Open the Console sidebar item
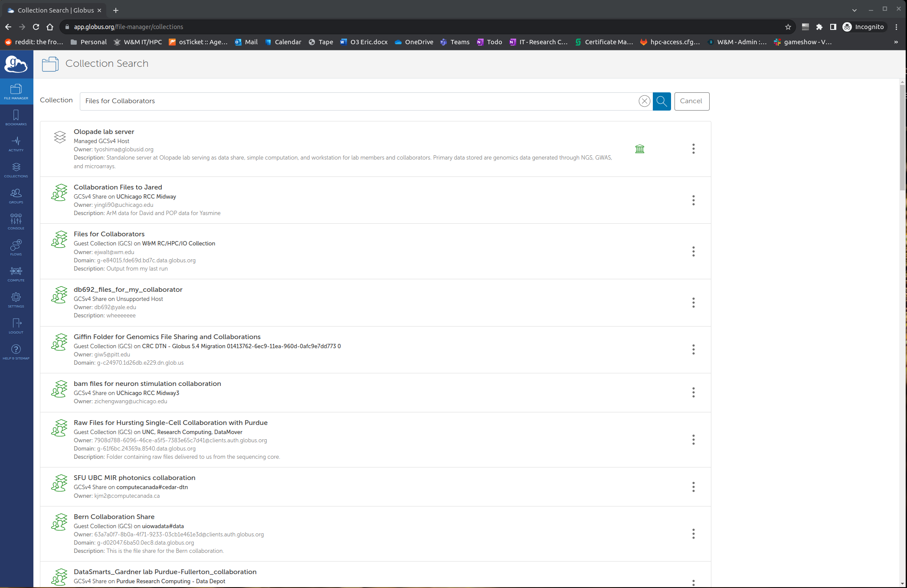The image size is (907, 588). 16,222
